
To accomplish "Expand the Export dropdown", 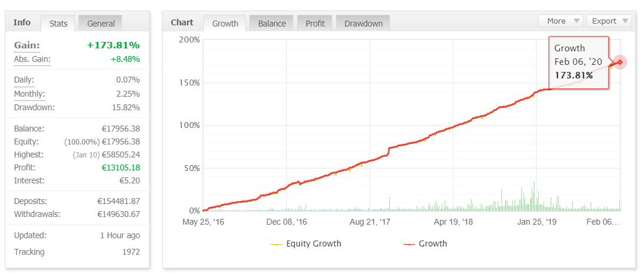I will tap(609, 21).
